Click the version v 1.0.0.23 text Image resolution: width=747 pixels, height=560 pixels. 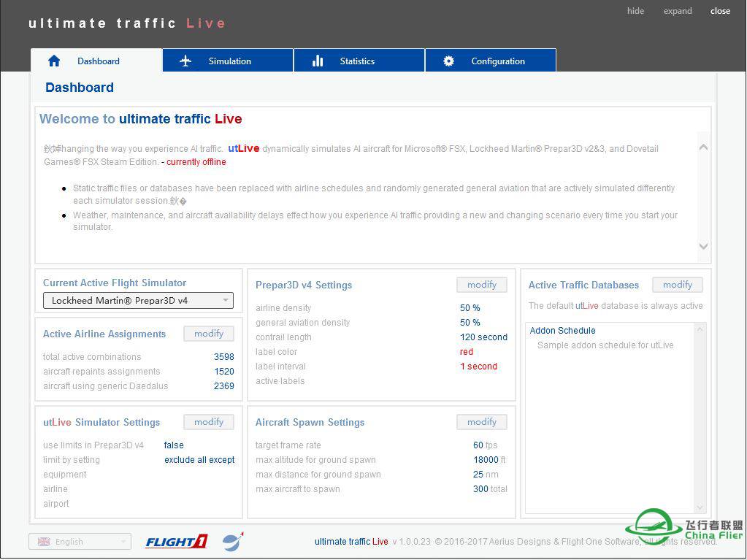pyautogui.click(x=412, y=542)
